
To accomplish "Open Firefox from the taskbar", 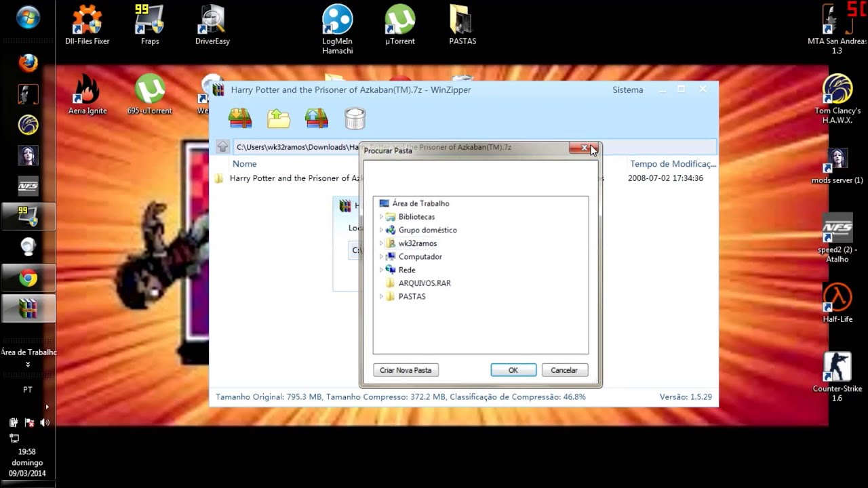I will coord(28,63).
